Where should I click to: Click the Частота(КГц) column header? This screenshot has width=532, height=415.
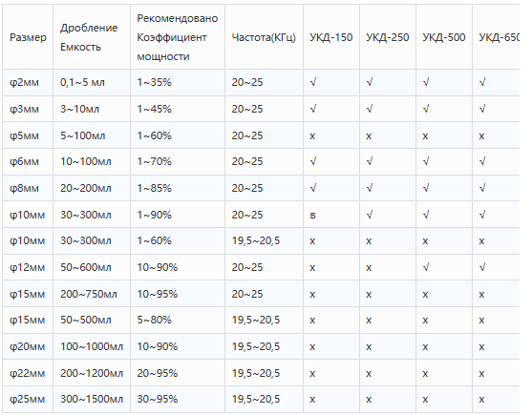click(x=264, y=37)
